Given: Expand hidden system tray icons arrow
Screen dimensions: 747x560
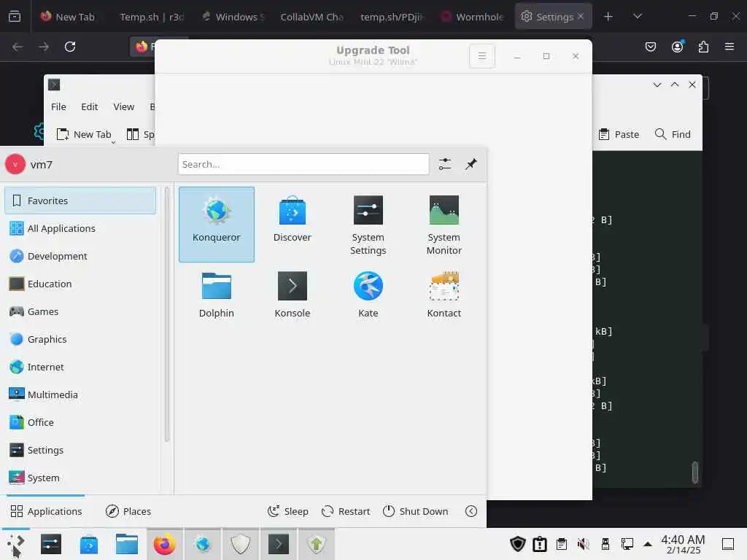Looking at the screenshot, I should 648,544.
